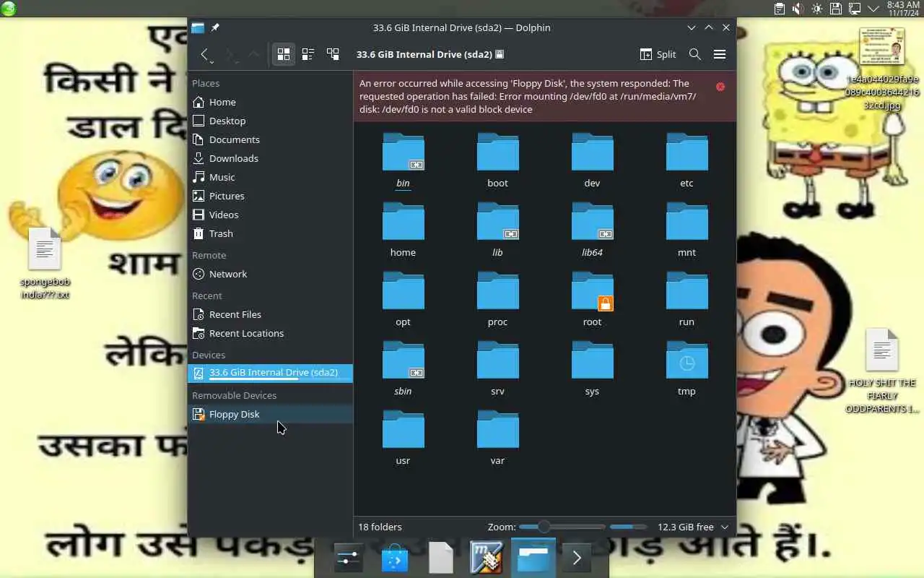Open Trash in Places panel
924x578 pixels.
coord(270,233)
